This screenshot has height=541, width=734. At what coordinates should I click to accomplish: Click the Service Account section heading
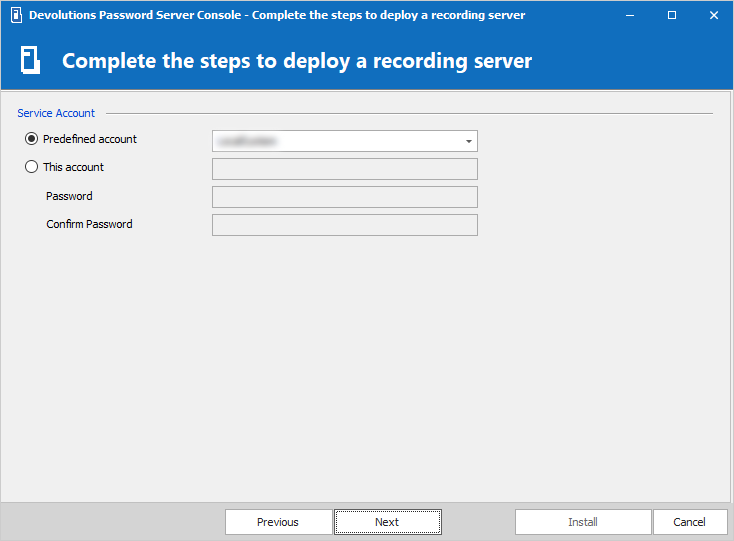(56, 114)
